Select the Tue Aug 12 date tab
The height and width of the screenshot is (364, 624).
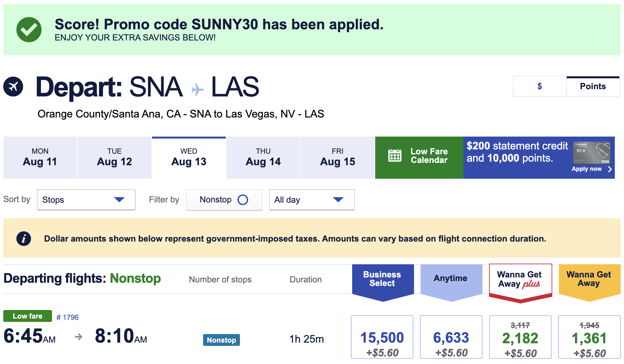(x=115, y=158)
